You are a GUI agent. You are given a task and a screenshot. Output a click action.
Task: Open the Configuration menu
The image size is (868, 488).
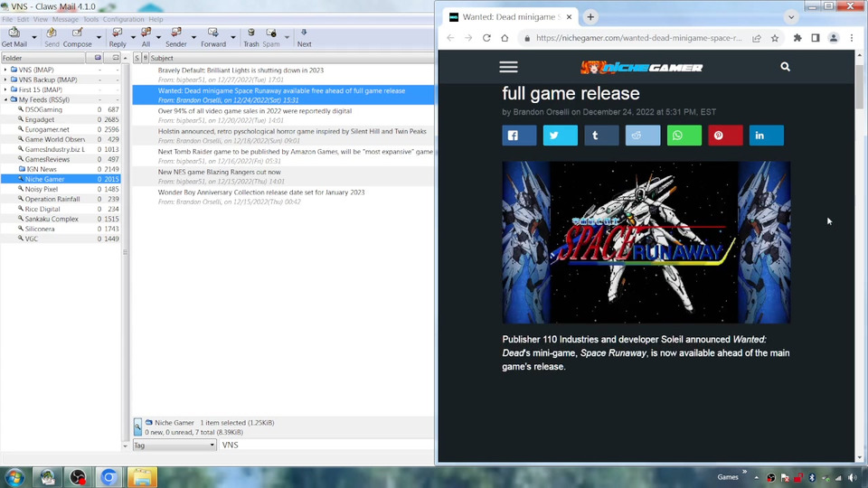click(123, 19)
